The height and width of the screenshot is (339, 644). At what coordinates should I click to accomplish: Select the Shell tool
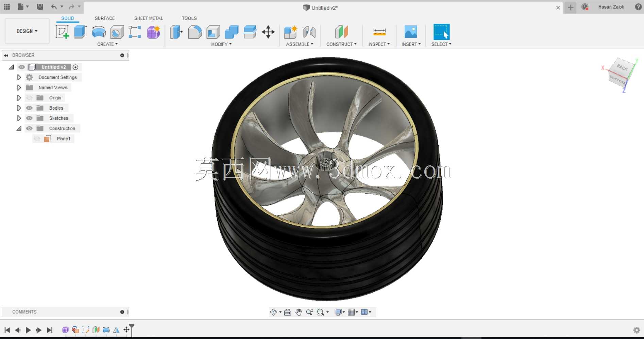(x=214, y=32)
